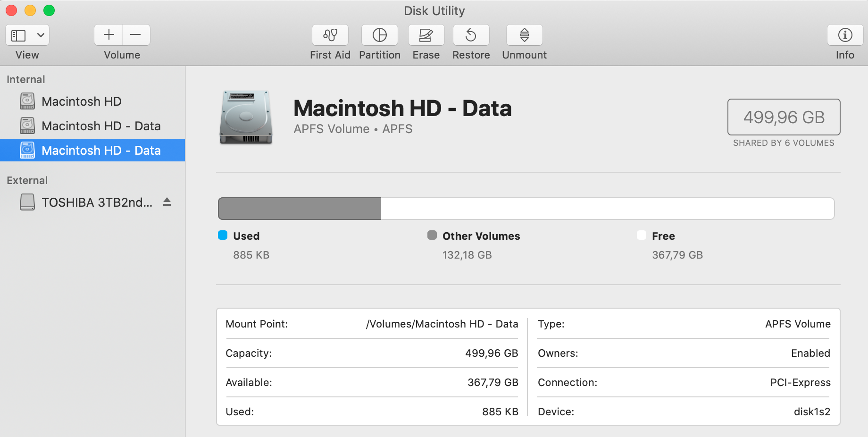Click the Owners: label
This screenshot has height=437, width=868.
coord(558,353)
